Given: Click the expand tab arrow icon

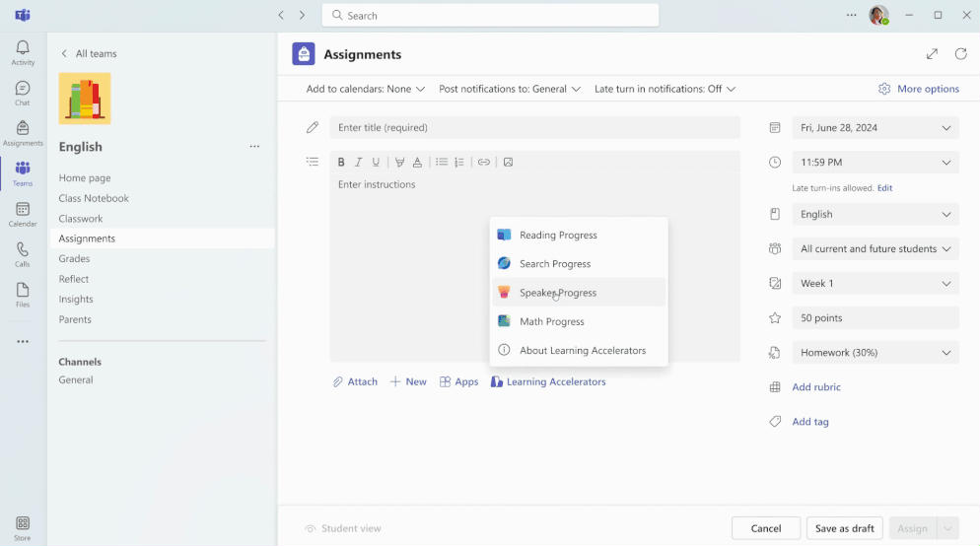Looking at the screenshot, I should tap(932, 54).
